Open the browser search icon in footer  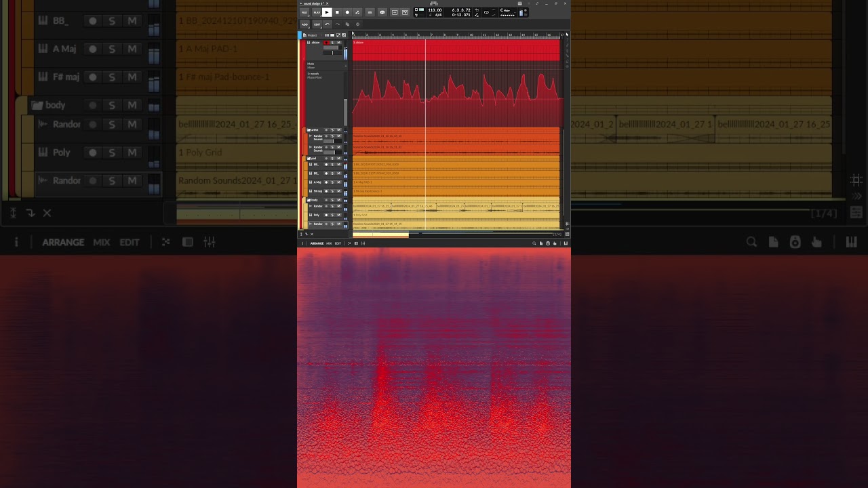[534, 243]
